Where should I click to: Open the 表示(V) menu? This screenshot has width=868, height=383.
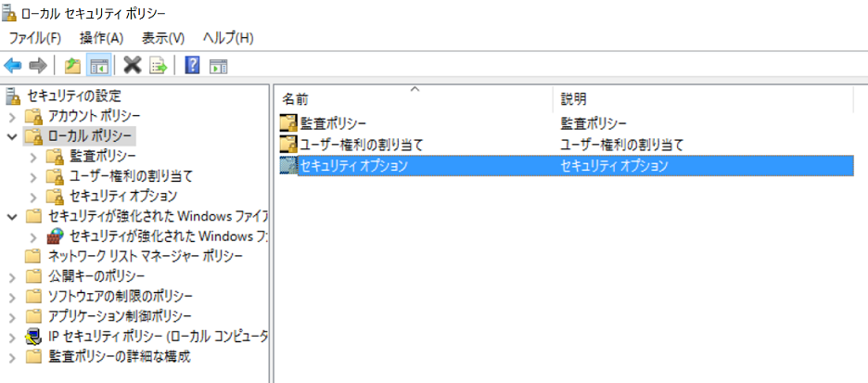(x=163, y=38)
